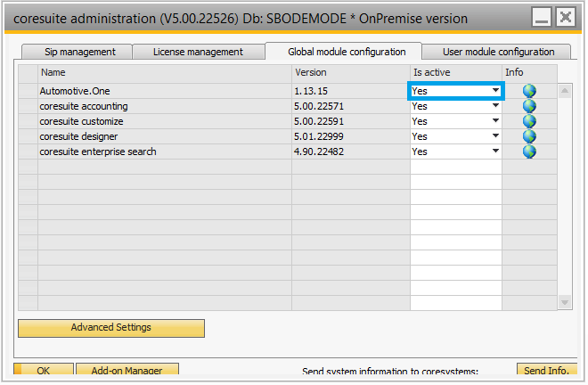
Task: Click the Advanced Settings button
Action: [x=111, y=328]
